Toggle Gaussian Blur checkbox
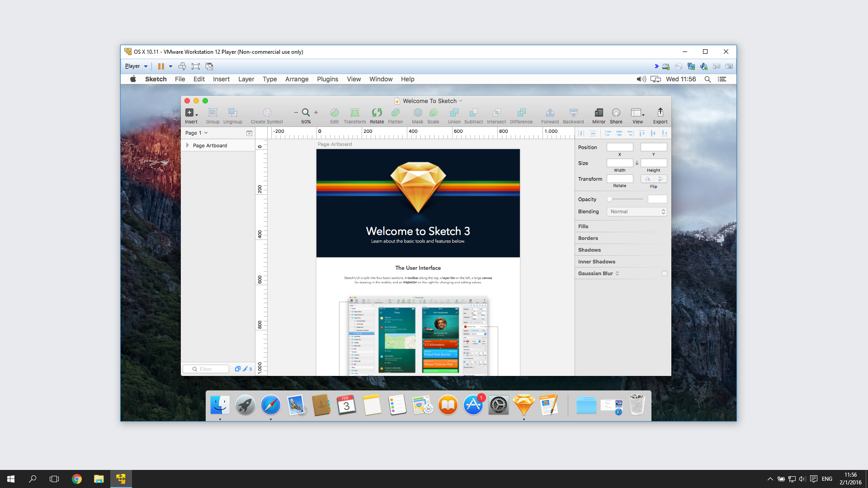The image size is (868, 488). pyautogui.click(x=664, y=273)
